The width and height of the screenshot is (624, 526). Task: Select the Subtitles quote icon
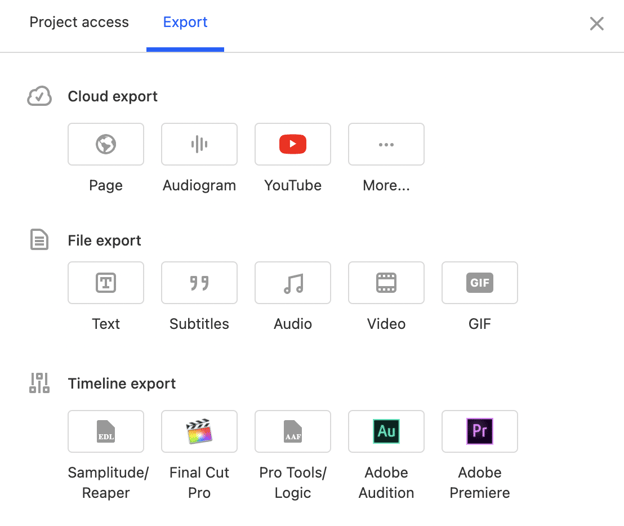tap(199, 283)
